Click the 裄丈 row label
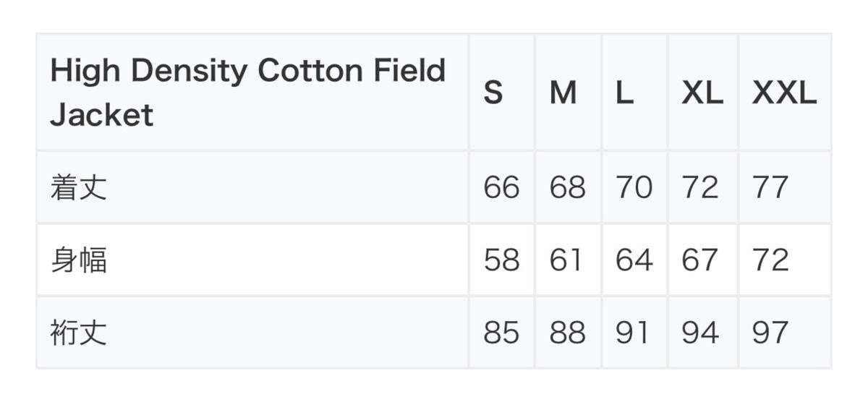Image resolution: width=868 pixels, height=402 pixels. (x=79, y=333)
